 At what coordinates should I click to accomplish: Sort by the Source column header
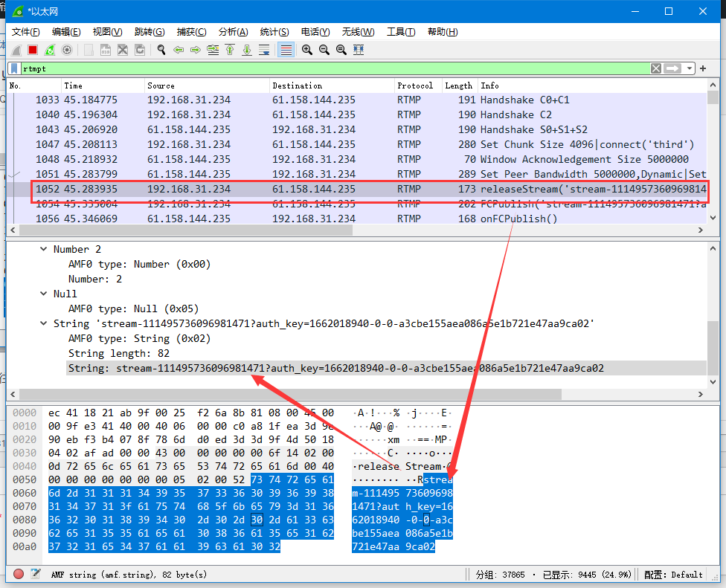click(x=207, y=85)
